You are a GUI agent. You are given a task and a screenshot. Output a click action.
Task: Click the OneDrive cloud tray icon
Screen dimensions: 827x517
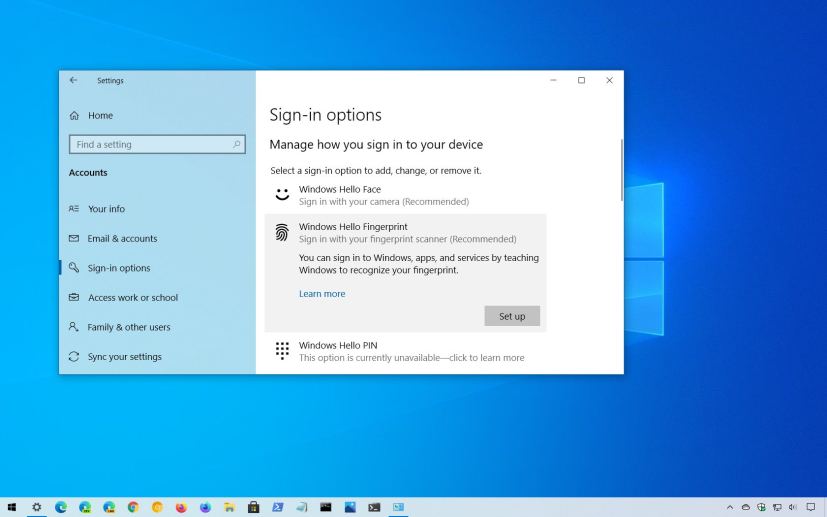tap(746, 508)
